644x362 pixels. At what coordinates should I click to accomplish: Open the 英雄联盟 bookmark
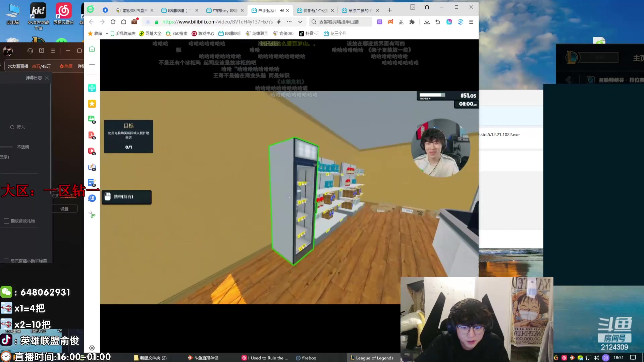(x=257, y=34)
